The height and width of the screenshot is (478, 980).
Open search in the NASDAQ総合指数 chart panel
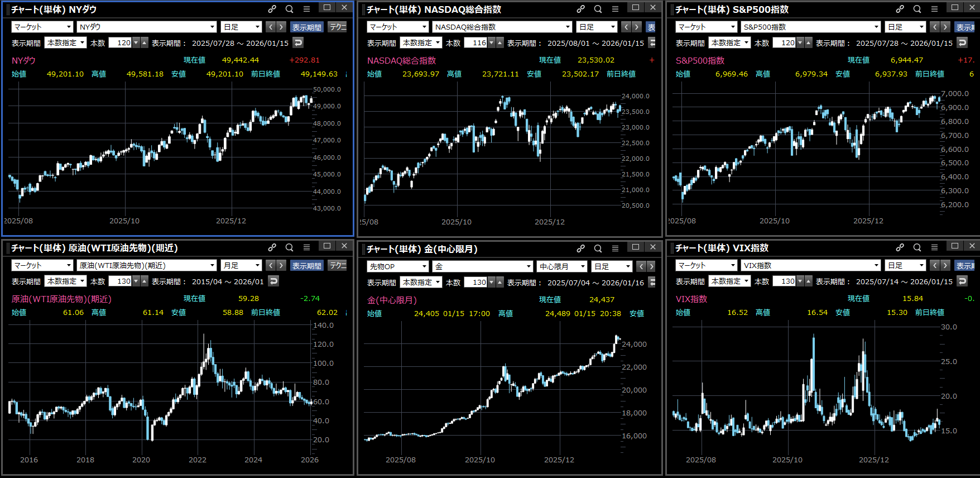(598, 9)
